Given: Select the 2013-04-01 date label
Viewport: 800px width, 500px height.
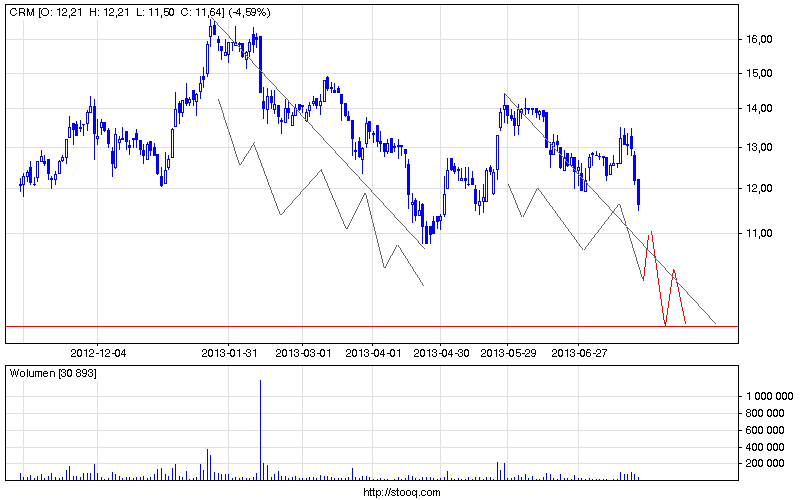Looking at the screenshot, I should [373, 353].
